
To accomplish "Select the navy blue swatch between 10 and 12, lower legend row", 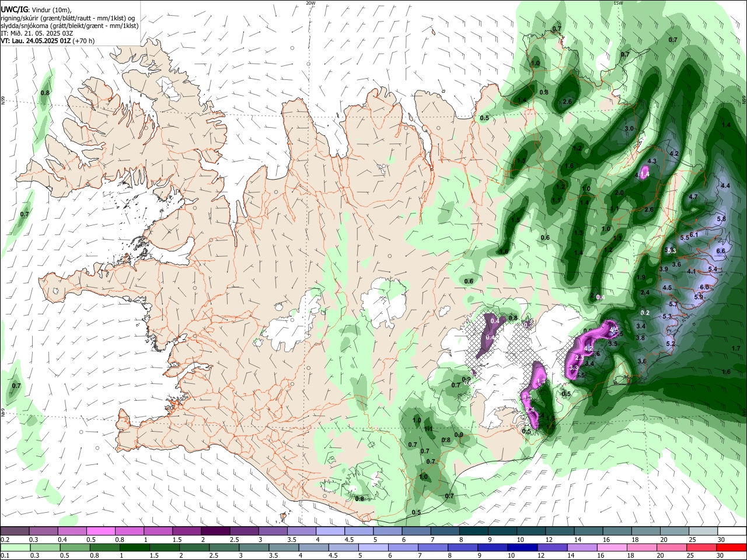I will click(522, 548).
